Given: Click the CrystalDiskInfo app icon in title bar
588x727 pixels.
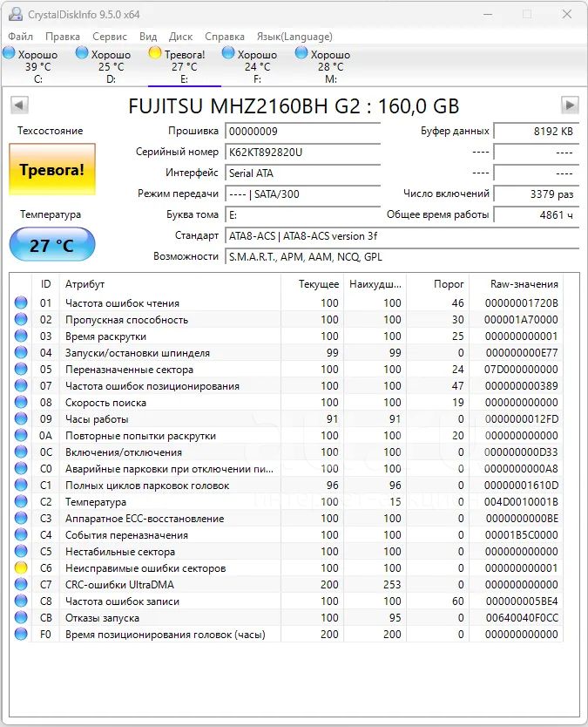Looking at the screenshot, I should point(16,14).
